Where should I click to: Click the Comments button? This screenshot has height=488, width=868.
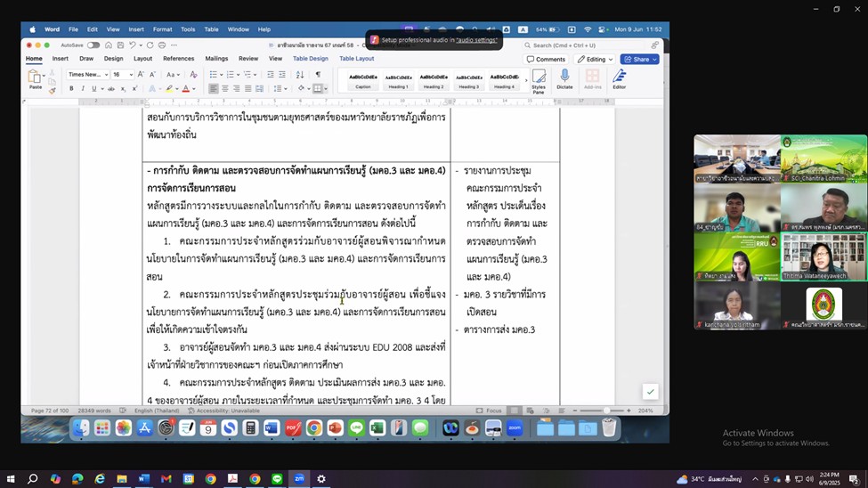pyautogui.click(x=547, y=60)
